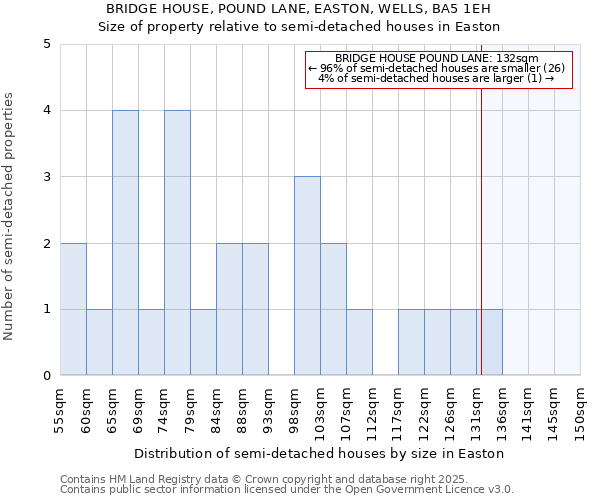Select the bar between 107sqm and 112sqm
The image size is (600, 500).
point(359,342)
